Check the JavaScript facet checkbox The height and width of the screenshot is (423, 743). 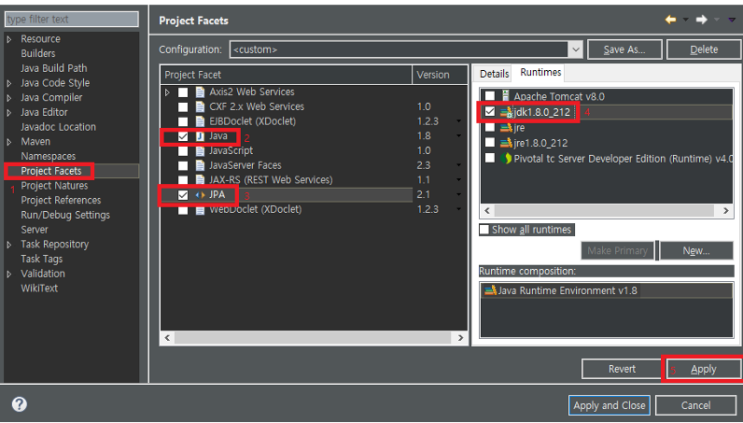(183, 151)
